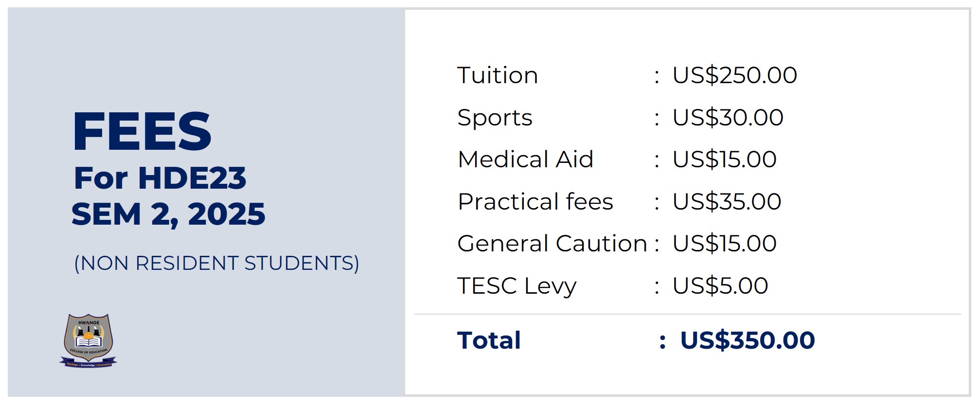The image size is (980, 407).
Task: Click the TESC Levy label
Action: 517,286
